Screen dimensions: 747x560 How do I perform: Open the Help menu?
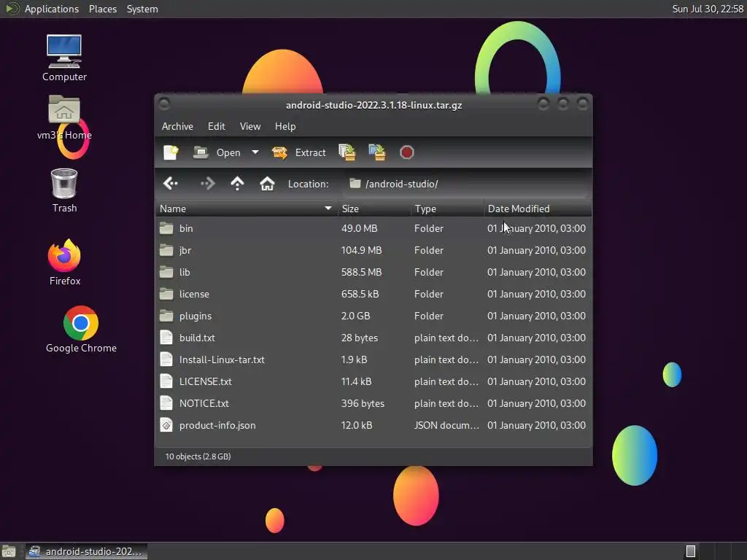pyautogui.click(x=285, y=126)
